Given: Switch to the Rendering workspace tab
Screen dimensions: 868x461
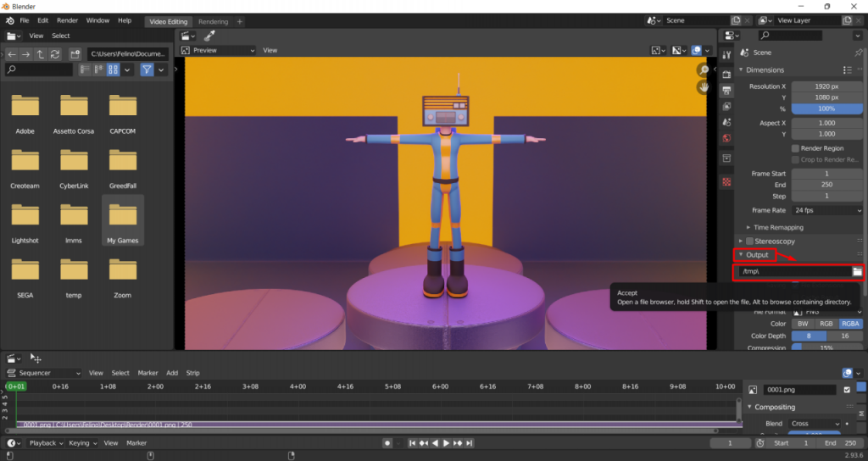Looking at the screenshot, I should 213,21.
